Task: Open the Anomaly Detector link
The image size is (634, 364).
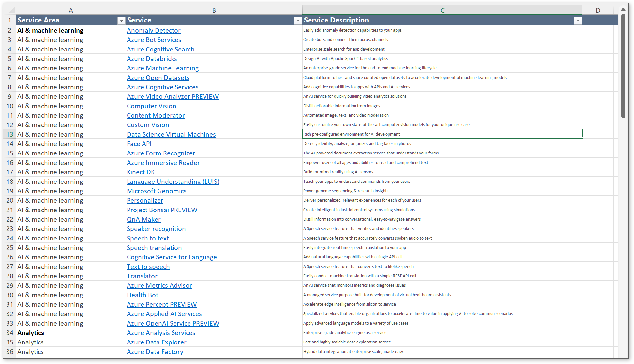Action: click(x=154, y=30)
